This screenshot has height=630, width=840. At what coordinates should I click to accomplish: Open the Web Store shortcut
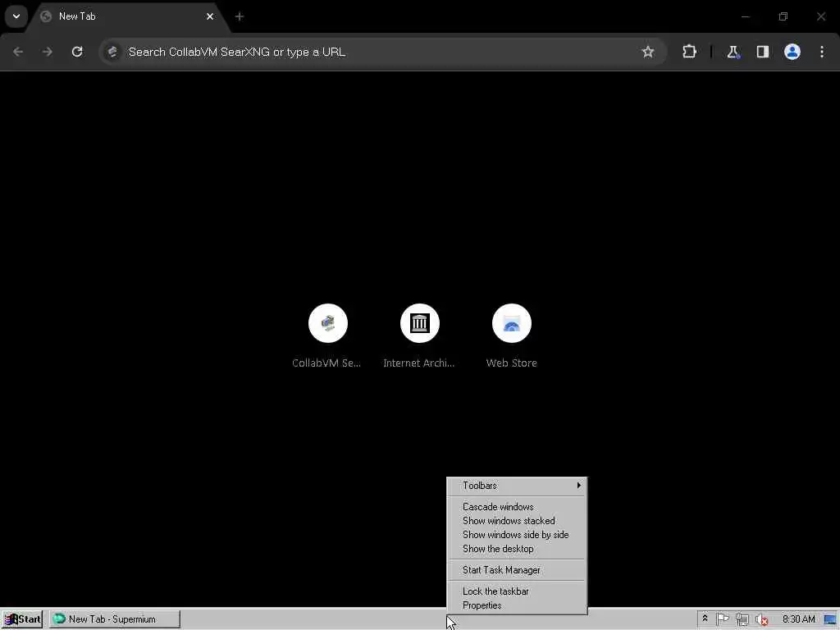click(512, 336)
